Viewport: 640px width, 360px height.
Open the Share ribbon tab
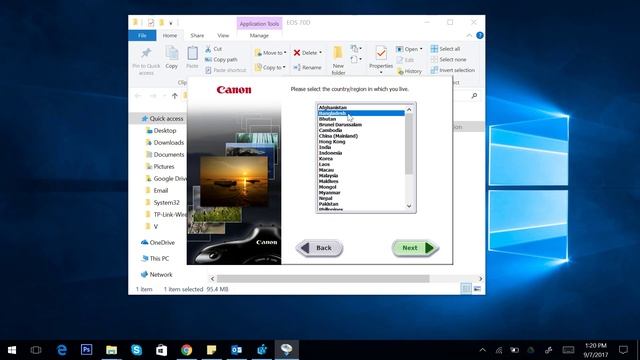(197, 36)
